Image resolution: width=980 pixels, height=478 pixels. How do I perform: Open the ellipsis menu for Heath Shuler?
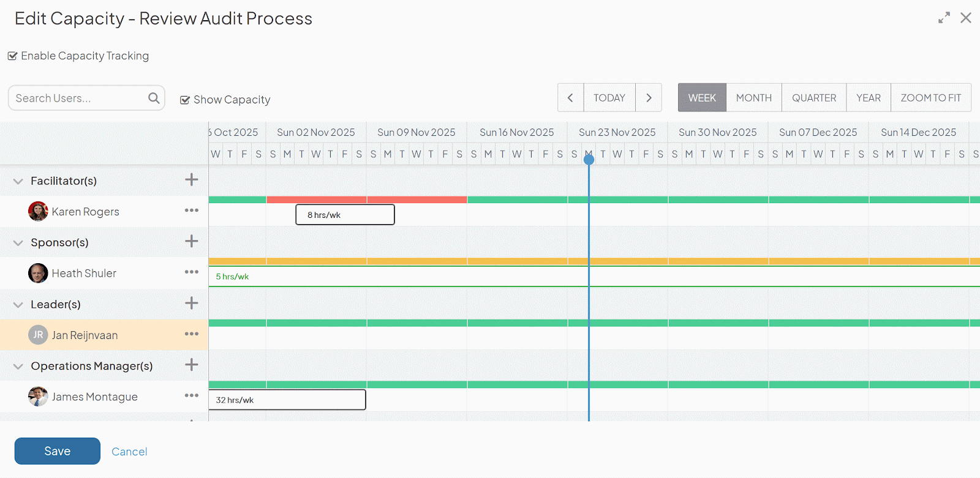click(x=192, y=272)
